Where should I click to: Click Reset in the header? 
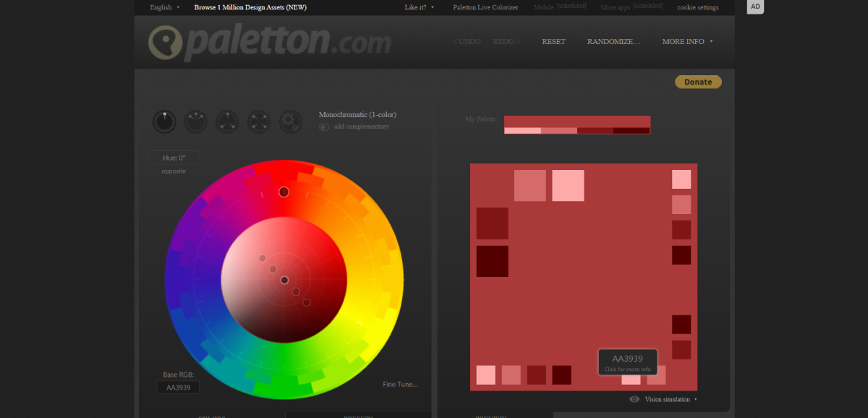click(x=553, y=41)
